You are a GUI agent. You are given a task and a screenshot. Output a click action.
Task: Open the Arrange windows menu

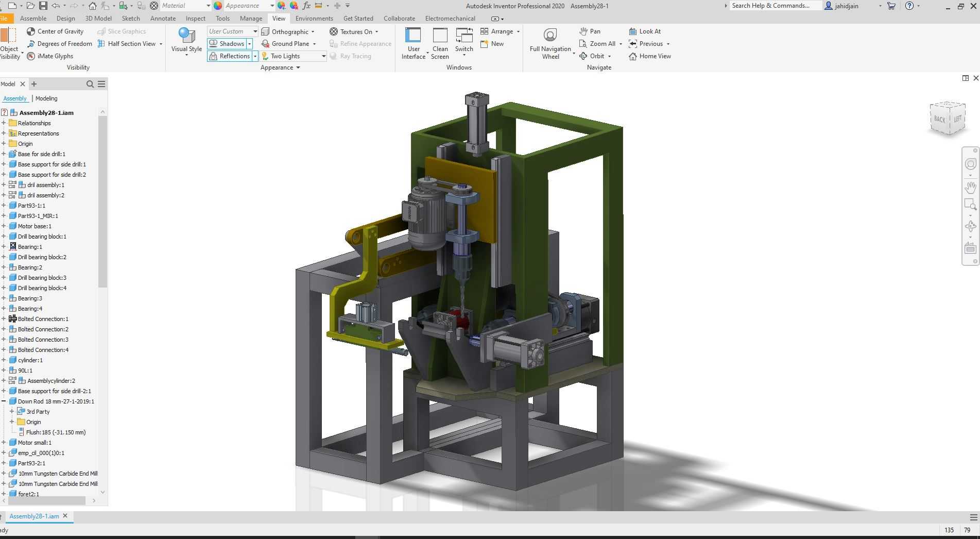coord(500,31)
